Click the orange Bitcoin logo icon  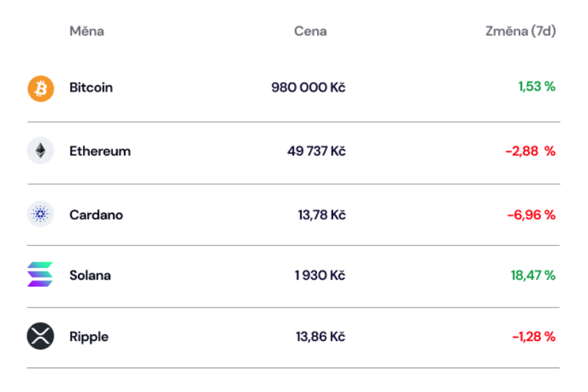(x=41, y=89)
